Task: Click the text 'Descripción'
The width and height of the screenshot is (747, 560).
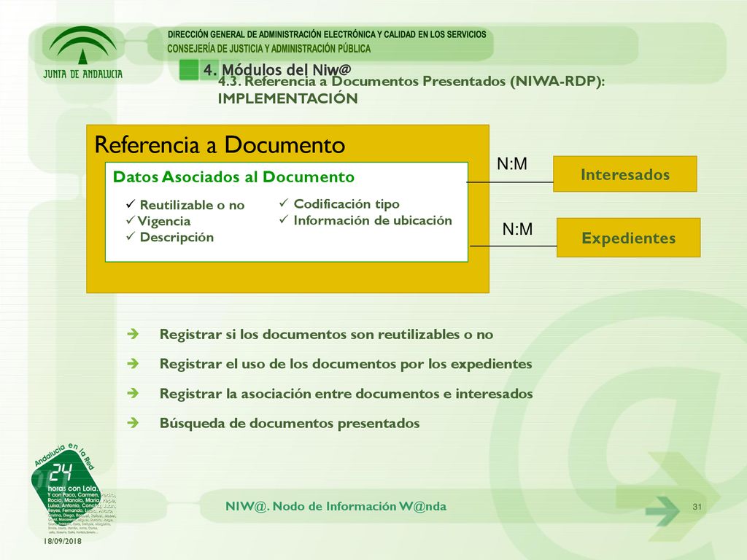Action: tap(177, 237)
